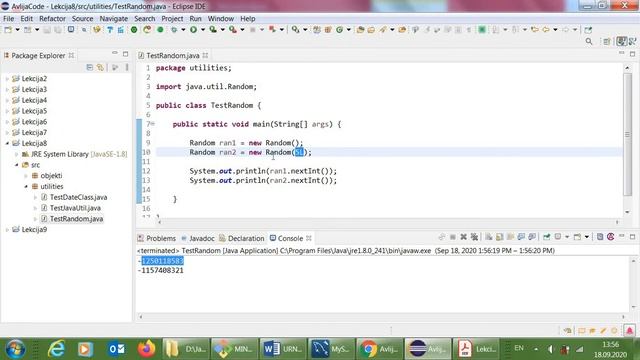Viewport: 640px width, 360px height.
Task: Click Open Type toolbar icon
Action: [x=360, y=30]
